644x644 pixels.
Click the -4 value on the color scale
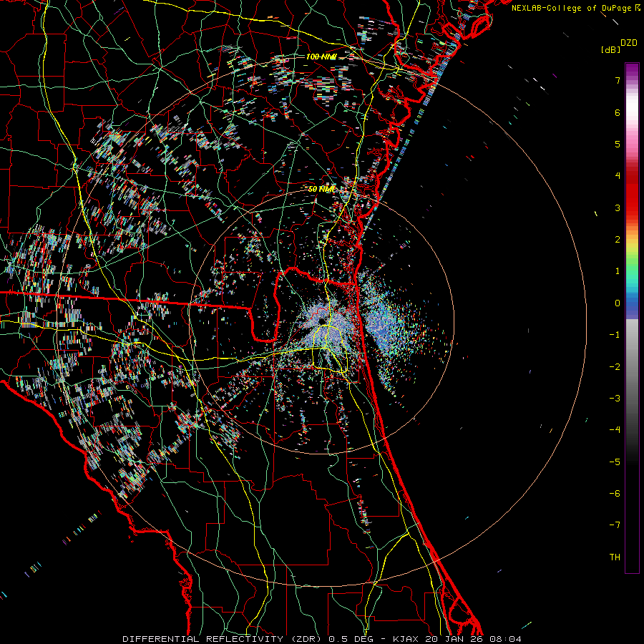(615, 430)
